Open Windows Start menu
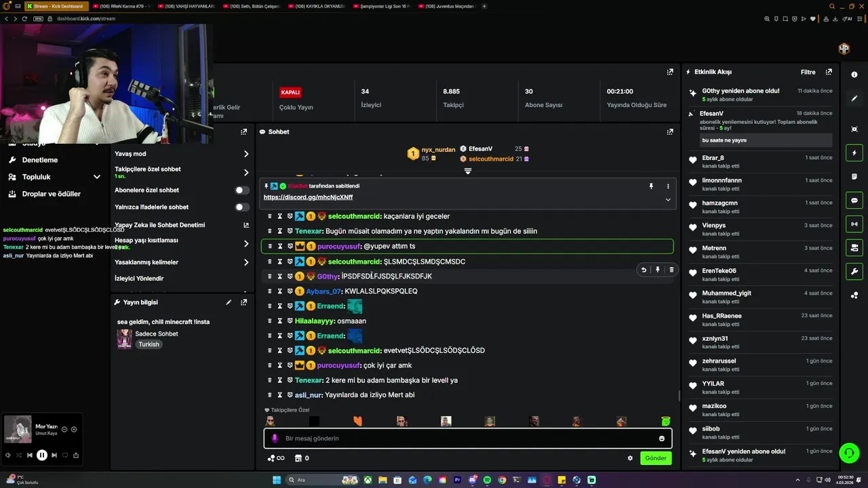Image resolution: width=868 pixels, height=488 pixels. [x=277, y=480]
